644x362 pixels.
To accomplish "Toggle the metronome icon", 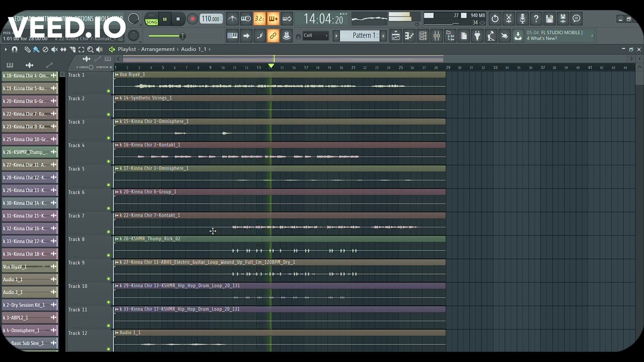I will pyautogui.click(x=232, y=19).
